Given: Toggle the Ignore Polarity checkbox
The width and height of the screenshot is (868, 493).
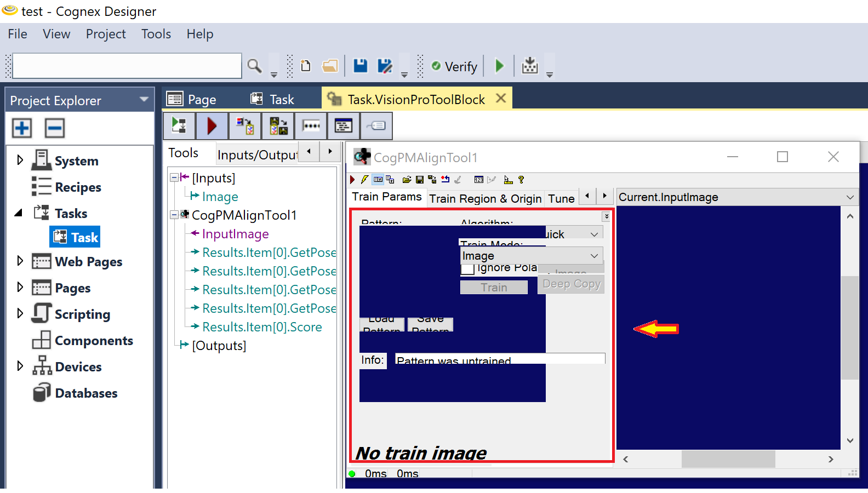Looking at the screenshot, I should (x=467, y=269).
